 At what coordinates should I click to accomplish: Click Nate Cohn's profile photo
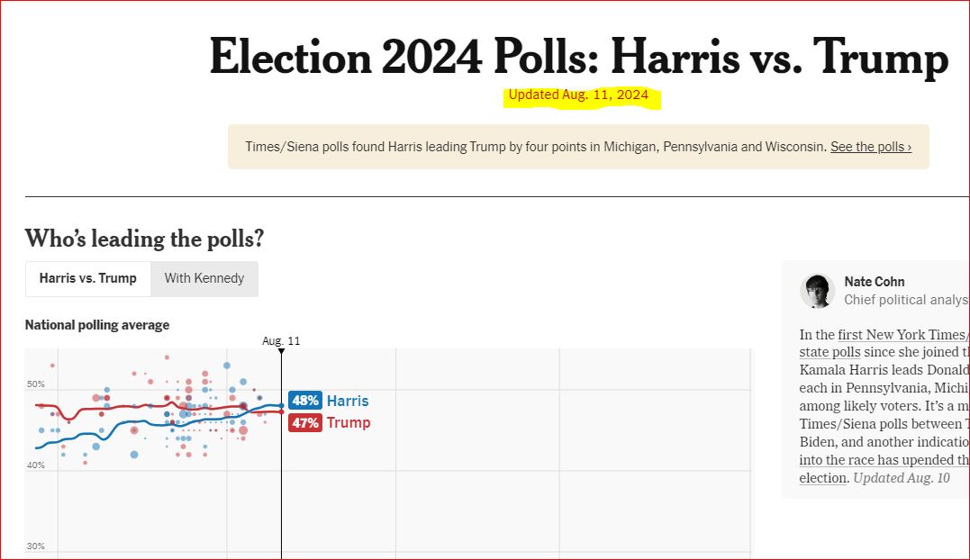tap(817, 291)
